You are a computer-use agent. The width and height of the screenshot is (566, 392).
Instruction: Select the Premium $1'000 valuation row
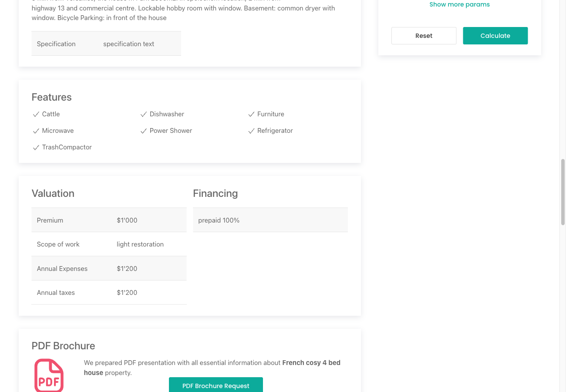(109, 220)
